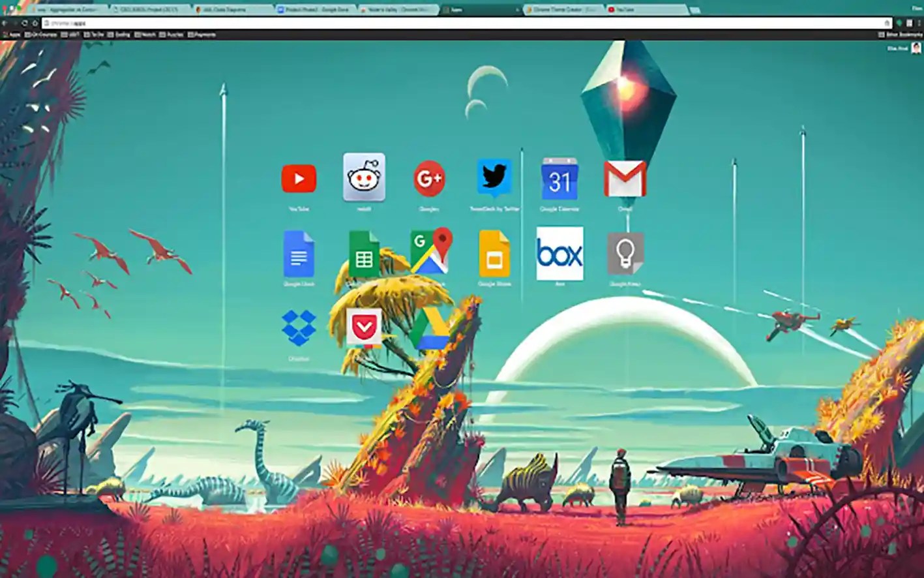
Task: Open the Google+ app
Action: 430,179
